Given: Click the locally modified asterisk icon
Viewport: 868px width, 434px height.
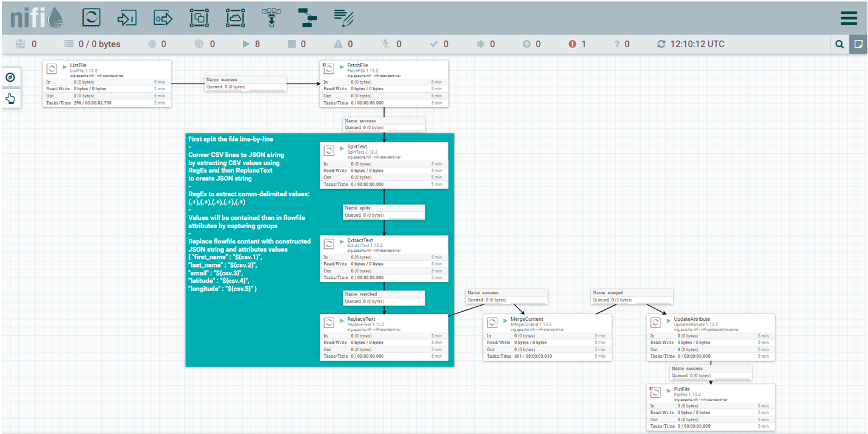Looking at the screenshot, I should click(480, 44).
